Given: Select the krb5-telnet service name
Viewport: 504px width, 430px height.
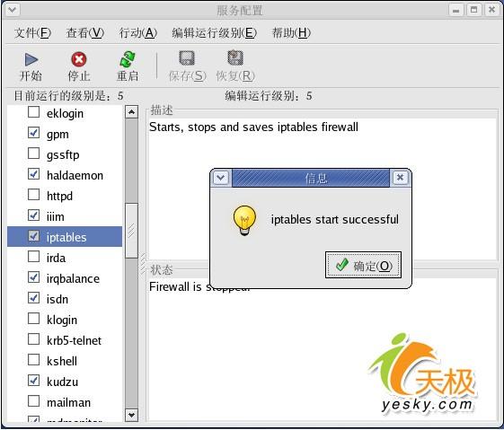Looking at the screenshot, I should [74, 341].
